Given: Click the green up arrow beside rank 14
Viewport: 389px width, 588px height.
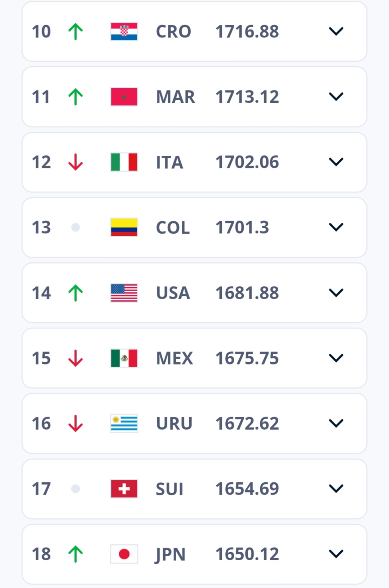Looking at the screenshot, I should click(76, 293).
